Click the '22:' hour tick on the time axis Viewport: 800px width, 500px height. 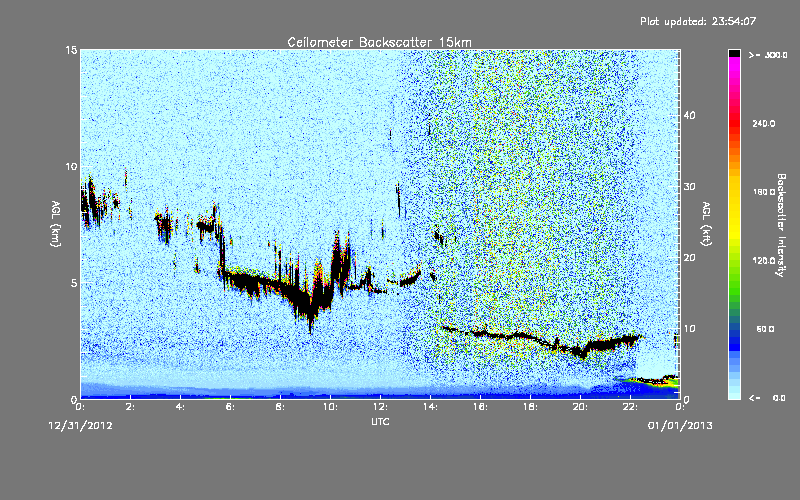coord(630,407)
